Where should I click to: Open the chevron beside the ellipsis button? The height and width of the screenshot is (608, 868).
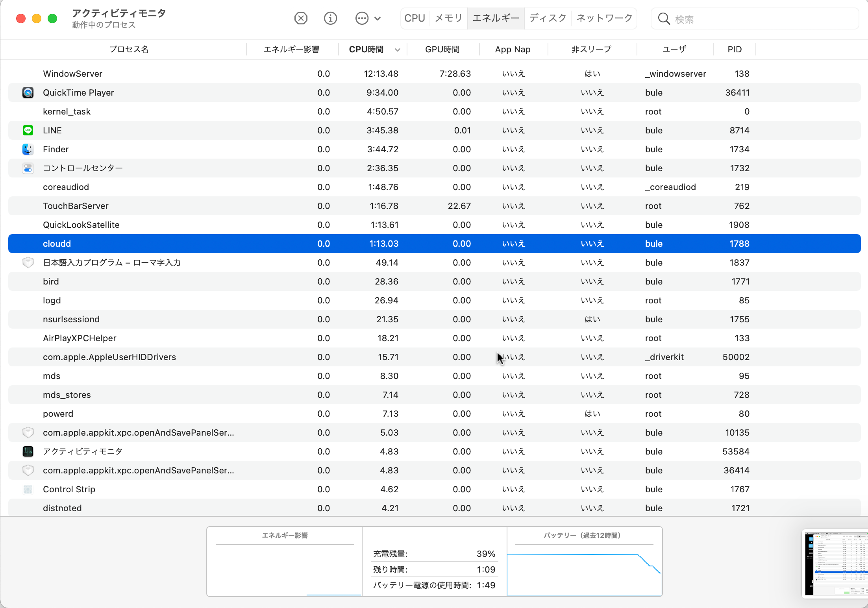378,18
